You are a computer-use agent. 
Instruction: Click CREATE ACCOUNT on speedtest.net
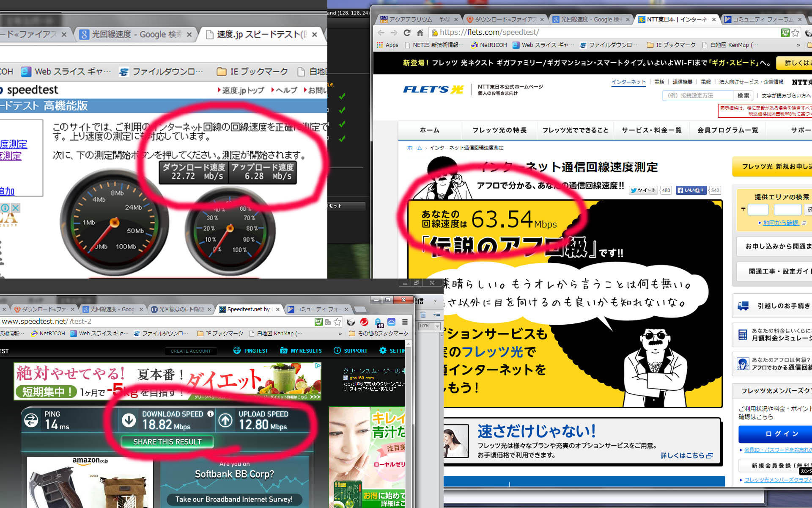191,351
